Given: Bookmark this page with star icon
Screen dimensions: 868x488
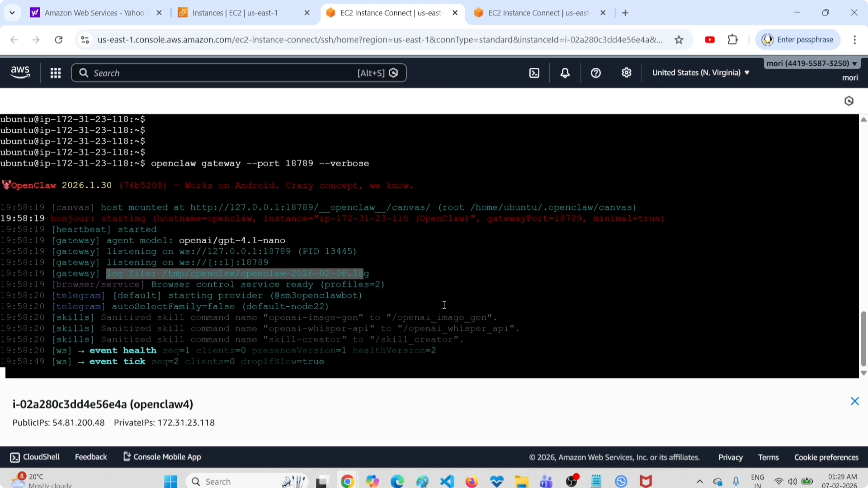Looking at the screenshot, I should [679, 40].
